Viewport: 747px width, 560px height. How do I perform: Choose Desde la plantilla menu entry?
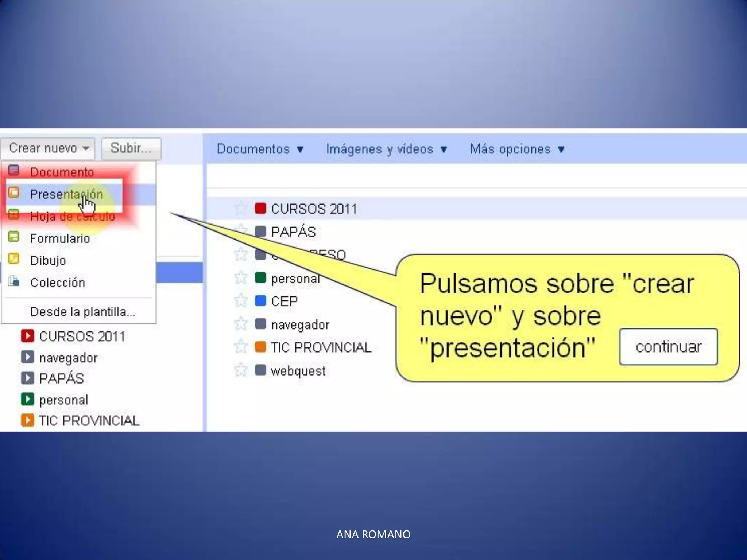pyautogui.click(x=82, y=312)
